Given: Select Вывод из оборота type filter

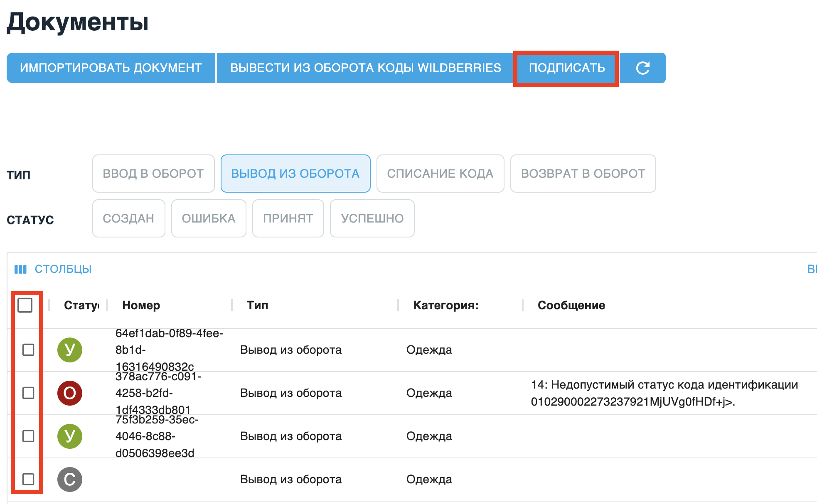Looking at the screenshot, I should pos(295,174).
